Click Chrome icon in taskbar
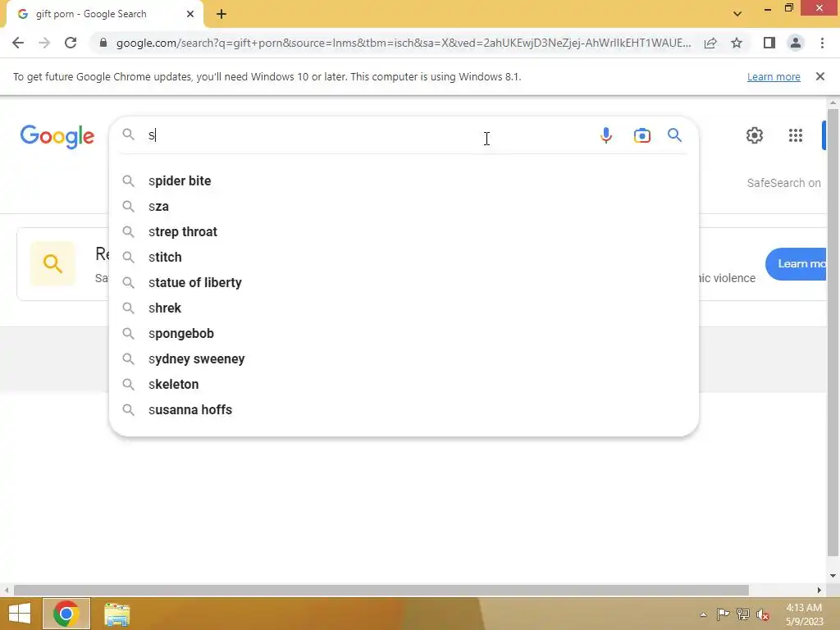This screenshot has width=840, height=630. pos(66,614)
